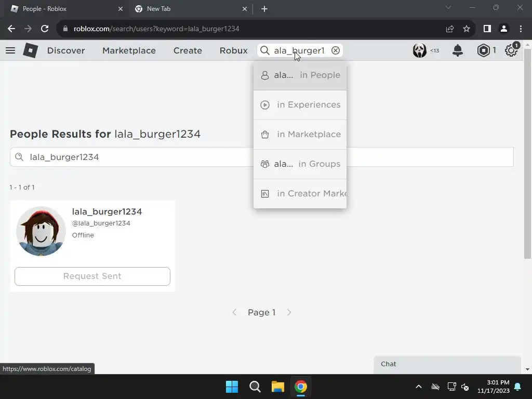
Task: Go to next results page arrow
Action: pyautogui.click(x=289, y=312)
